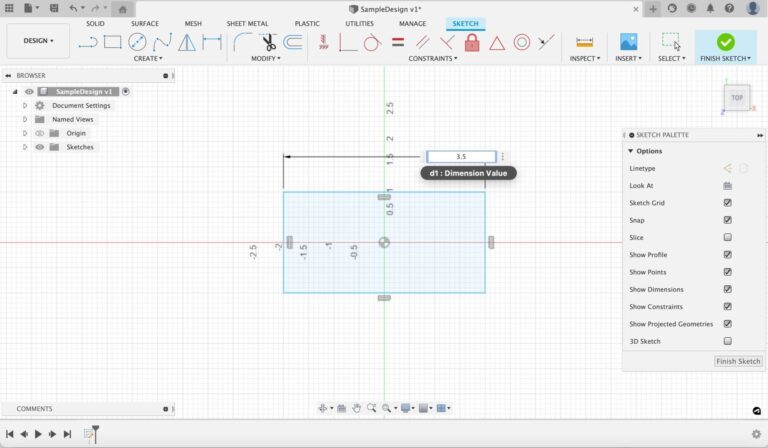Uncheck the Sketch Grid checkbox
The width and height of the screenshot is (768, 448).
click(x=727, y=203)
